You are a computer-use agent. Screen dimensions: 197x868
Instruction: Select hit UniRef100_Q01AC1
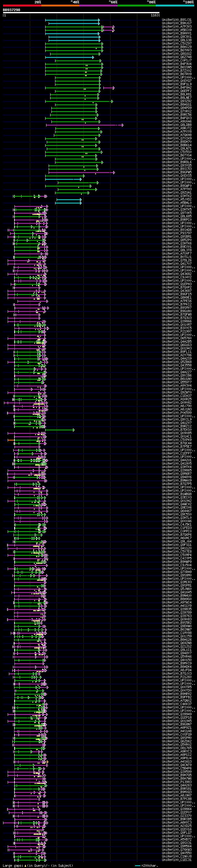(x=177, y=437)
